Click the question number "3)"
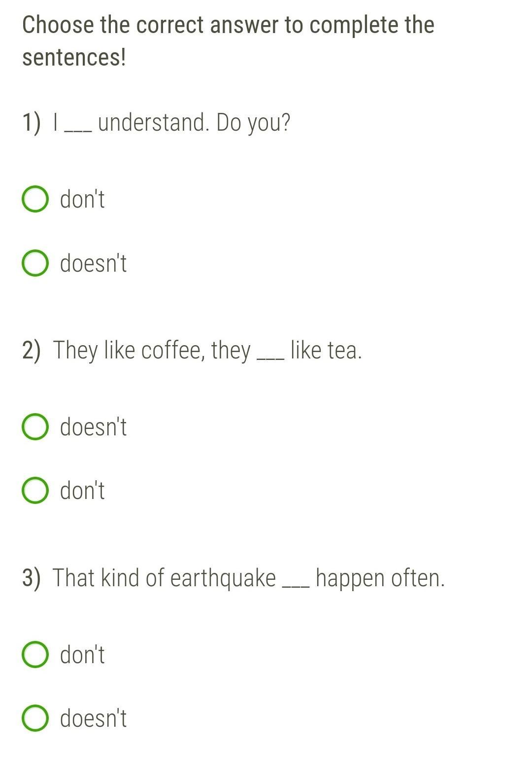This screenshot has height=779, width=532. click(31, 578)
